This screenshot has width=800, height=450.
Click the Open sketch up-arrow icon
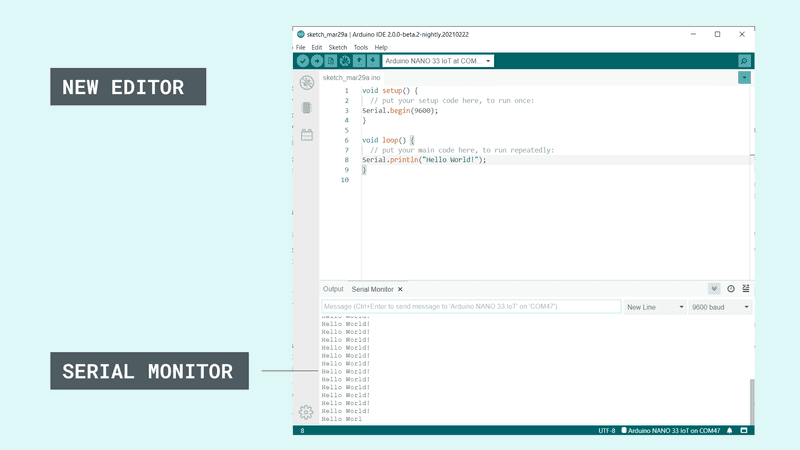coord(359,61)
